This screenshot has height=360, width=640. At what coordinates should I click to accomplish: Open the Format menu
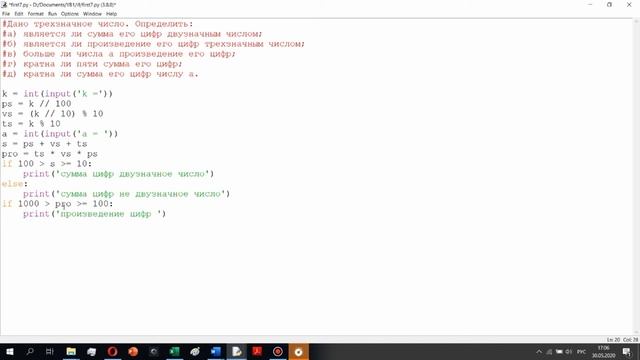pos(36,14)
